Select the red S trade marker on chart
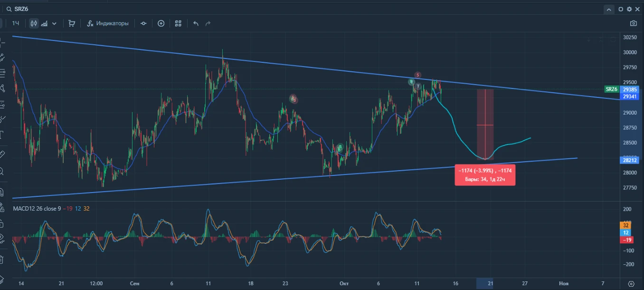 click(417, 75)
